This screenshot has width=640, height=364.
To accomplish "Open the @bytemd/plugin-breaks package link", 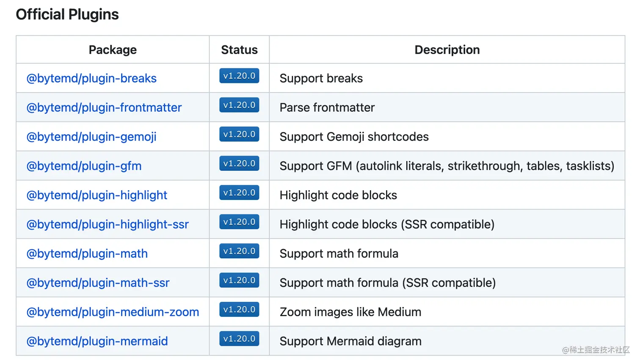I will [x=91, y=78].
